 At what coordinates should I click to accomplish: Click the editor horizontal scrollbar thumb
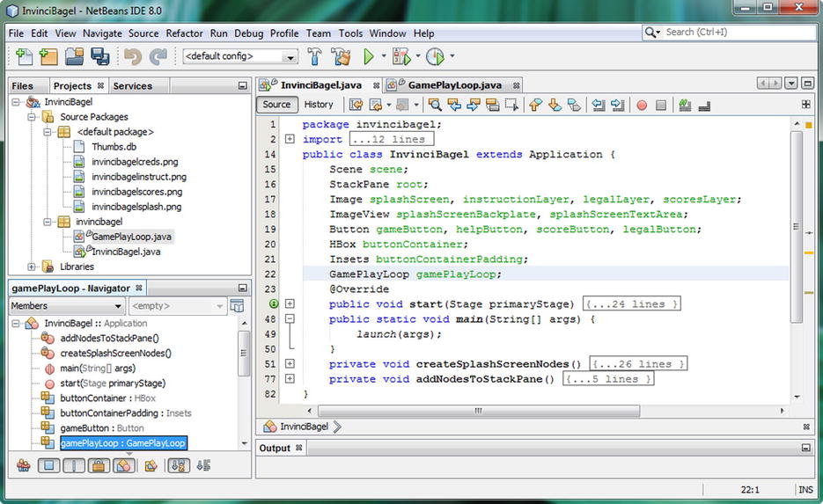pos(479,411)
